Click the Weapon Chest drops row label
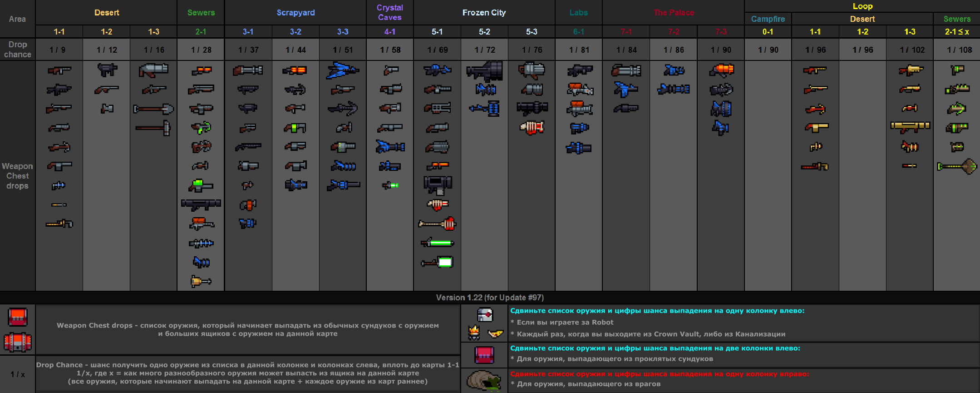Viewport: 980px width, 393px height. [17, 176]
